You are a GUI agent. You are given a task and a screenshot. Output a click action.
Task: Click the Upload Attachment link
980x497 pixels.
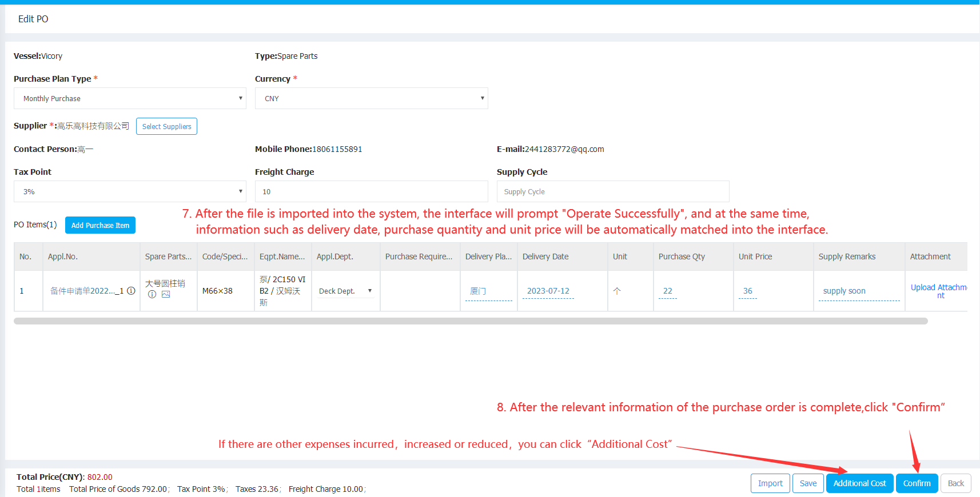point(939,291)
